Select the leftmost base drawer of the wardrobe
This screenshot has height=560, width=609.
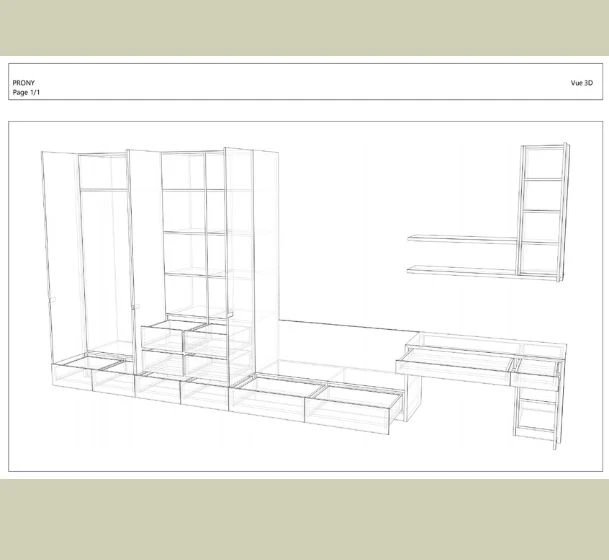pyautogui.click(x=71, y=378)
